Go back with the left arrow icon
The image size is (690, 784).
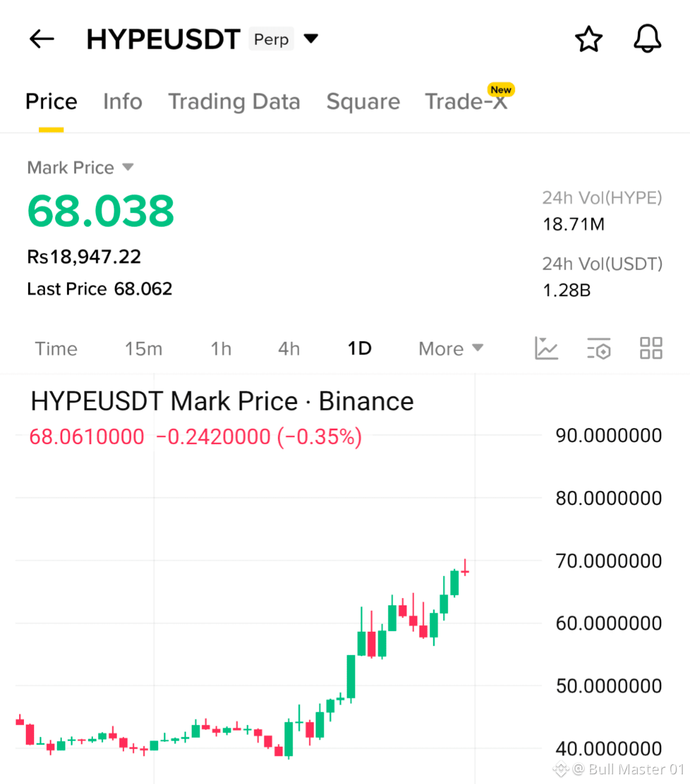42,39
